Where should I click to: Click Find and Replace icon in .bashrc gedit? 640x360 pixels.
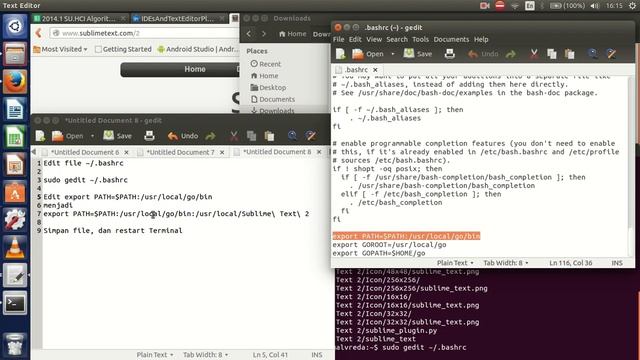611,54
